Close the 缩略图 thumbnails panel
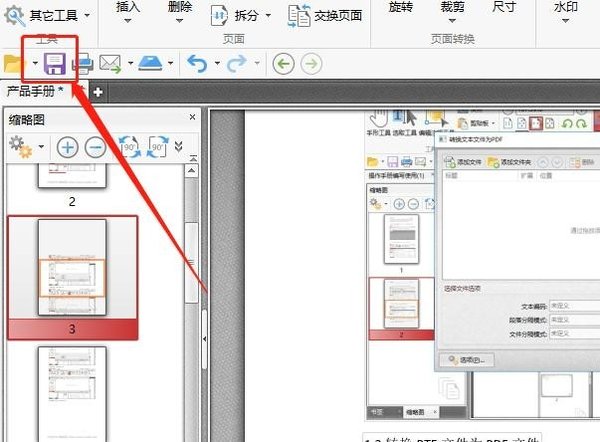This screenshot has height=442, width=600. point(192,117)
